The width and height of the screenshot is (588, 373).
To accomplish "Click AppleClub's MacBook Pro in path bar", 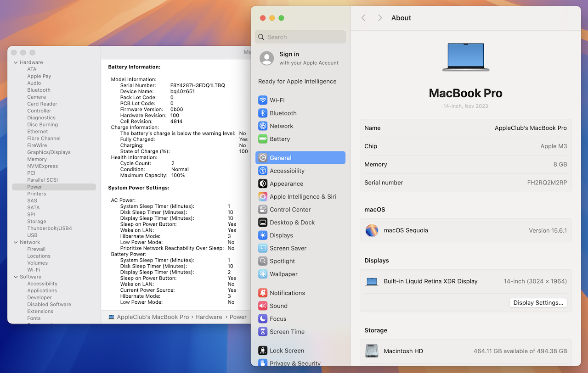I will point(153,317).
